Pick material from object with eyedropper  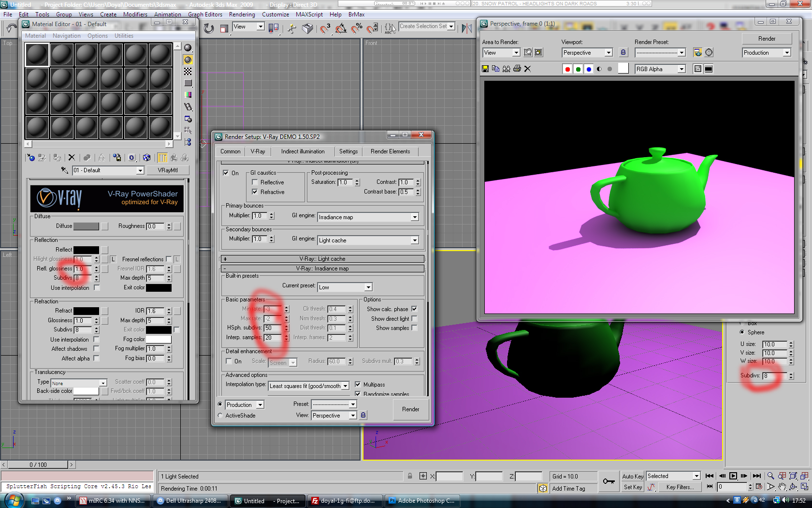[x=64, y=170]
